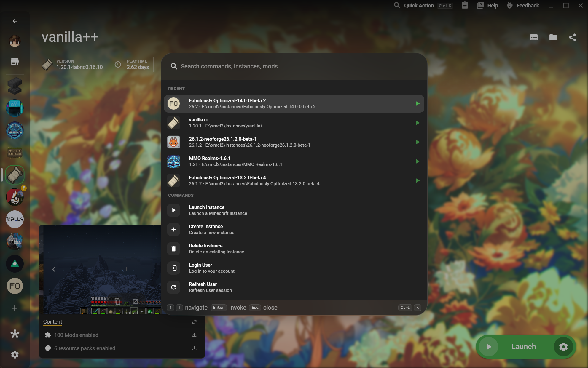Select Fabulously Optimized-13.2.0-beta.4 recent entry
588x368 pixels.
294,181
